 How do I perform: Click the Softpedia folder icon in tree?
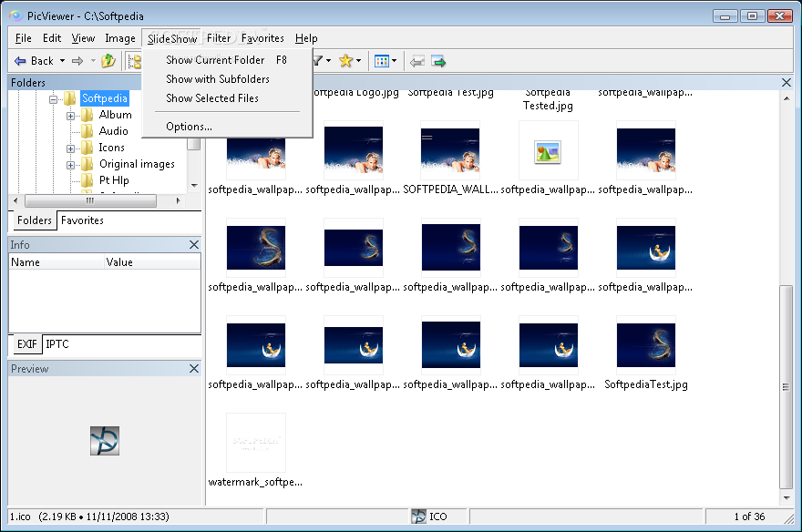(70, 98)
